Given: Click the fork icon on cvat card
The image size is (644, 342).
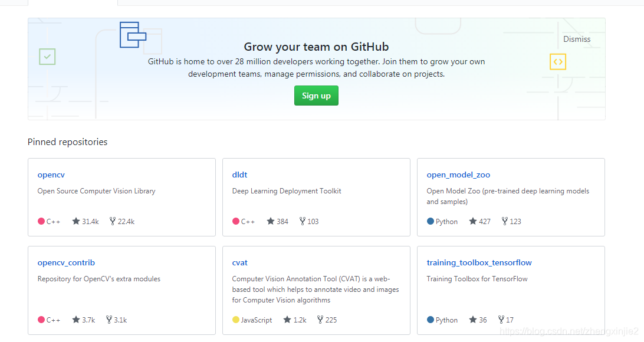Looking at the screenshot, I should point(320,320).
